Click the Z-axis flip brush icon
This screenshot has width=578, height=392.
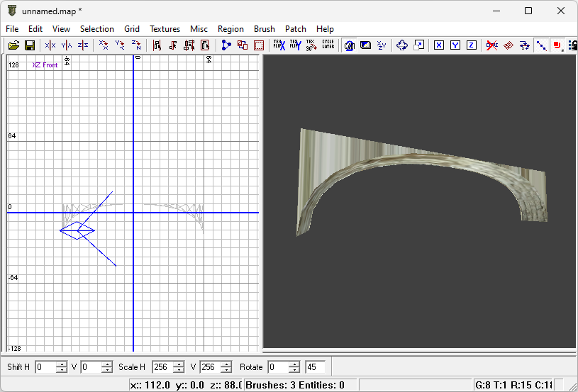83,45
